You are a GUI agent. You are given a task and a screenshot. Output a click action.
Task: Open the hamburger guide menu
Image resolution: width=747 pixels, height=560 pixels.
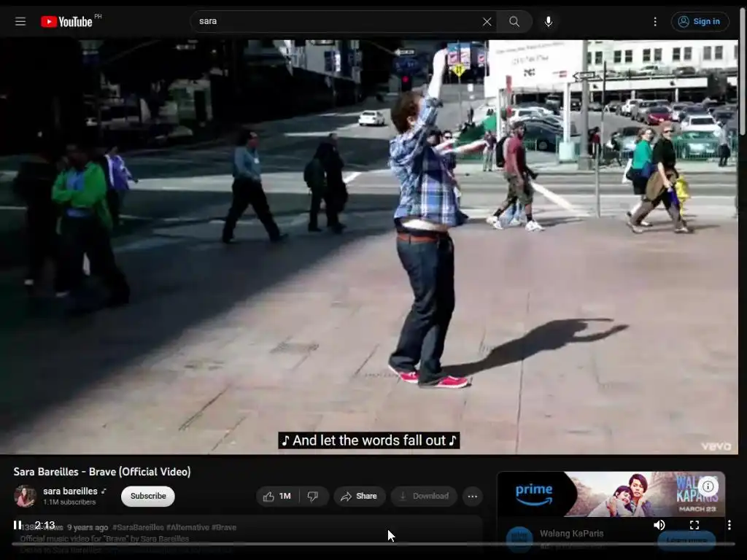[20, 21]
